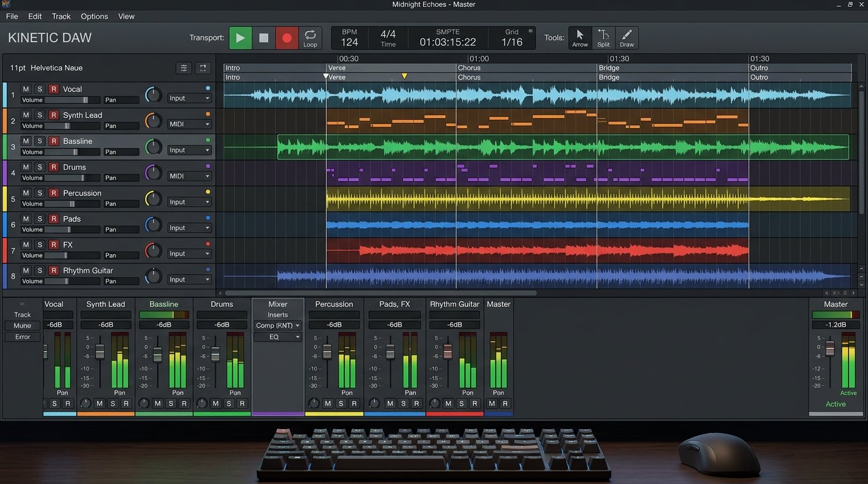The height and width of the screenshot is (484, 868).
Task: Open the File menu
Action: coord(12,16)
